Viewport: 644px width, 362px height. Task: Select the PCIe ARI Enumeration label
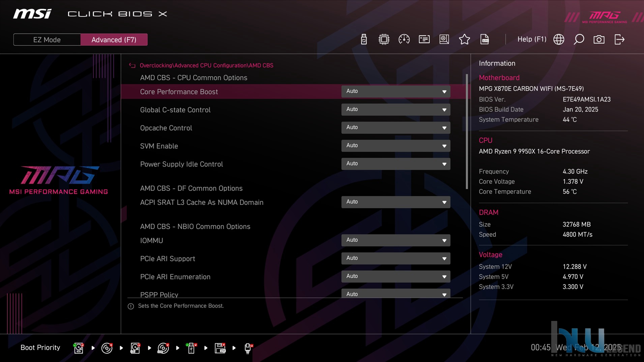tap(175, 277)
